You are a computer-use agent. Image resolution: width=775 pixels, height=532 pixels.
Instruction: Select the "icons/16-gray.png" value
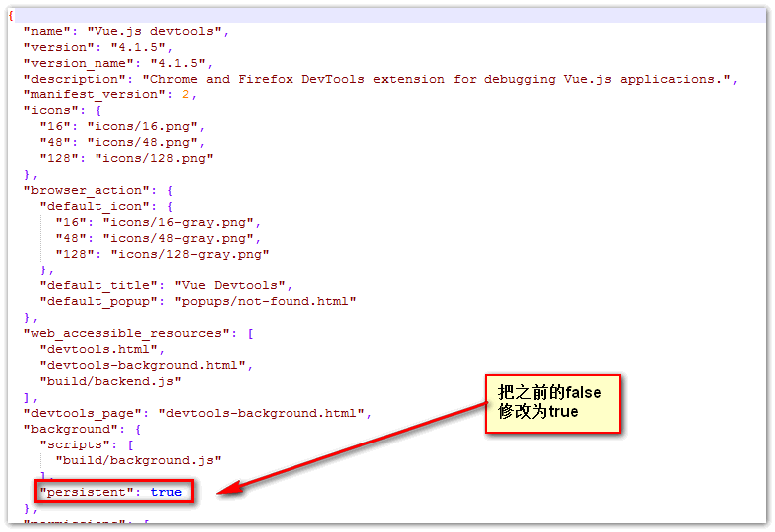pyautogui.click(x=178, y=222)
